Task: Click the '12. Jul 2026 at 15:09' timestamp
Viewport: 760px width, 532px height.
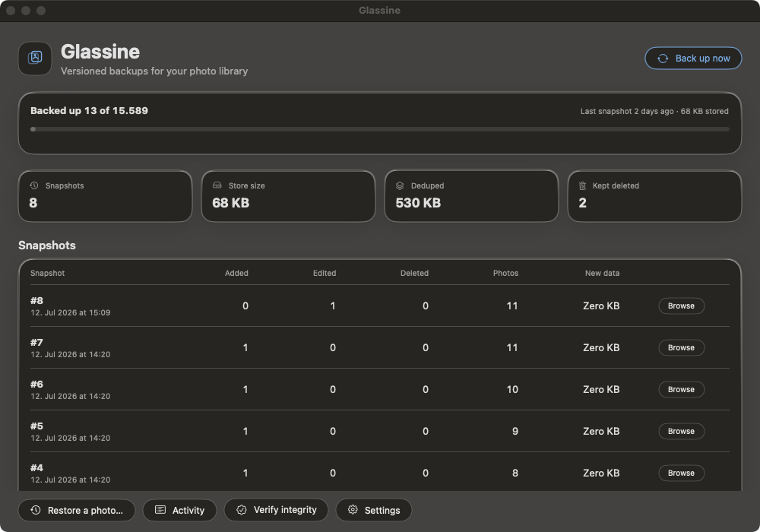Action: pos(71,313)
